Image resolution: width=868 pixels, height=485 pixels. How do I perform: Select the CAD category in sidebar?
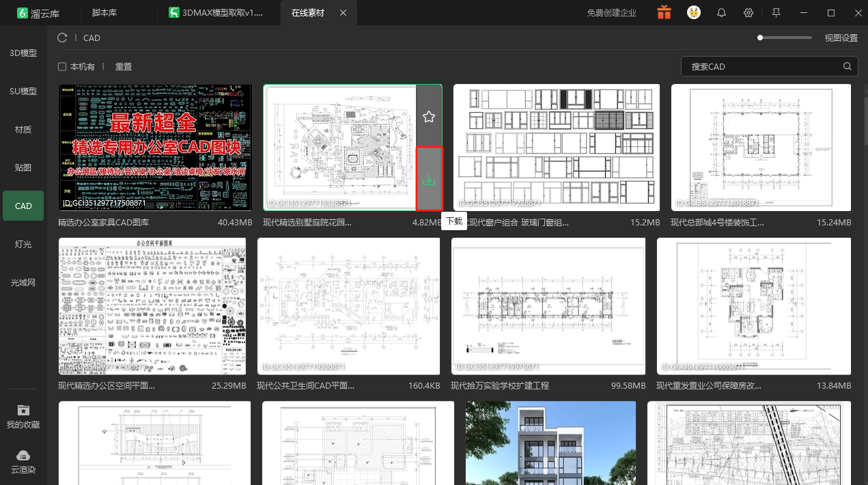[x=23, y=206]
